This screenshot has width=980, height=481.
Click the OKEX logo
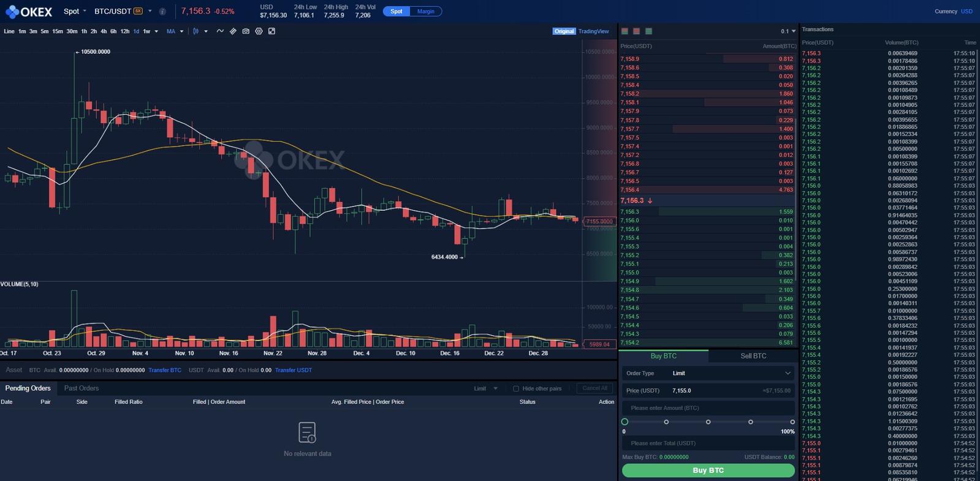tap(29, 12)
